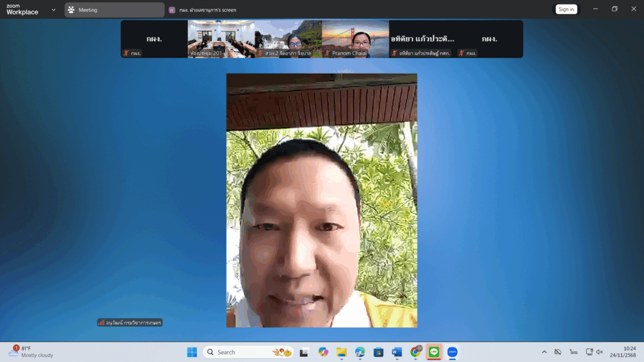Open Task View from the taskbar

tap(304, 352)
